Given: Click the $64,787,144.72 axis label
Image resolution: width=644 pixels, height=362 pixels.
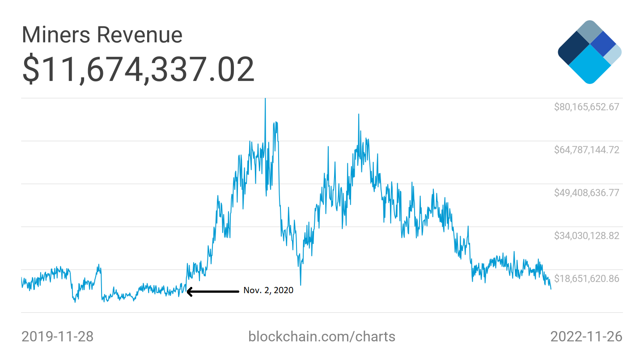Looking at the screenshot, I should [x=586, y=150].
